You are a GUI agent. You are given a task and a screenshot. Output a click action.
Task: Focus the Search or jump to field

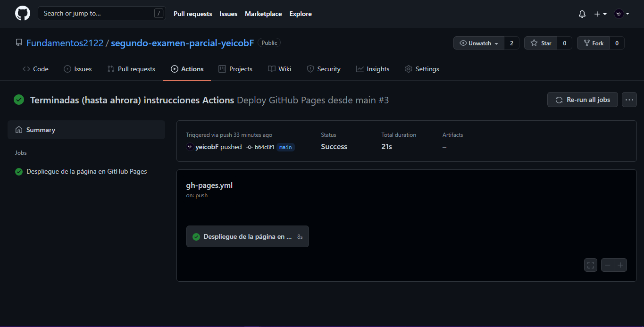click(102, 13)
